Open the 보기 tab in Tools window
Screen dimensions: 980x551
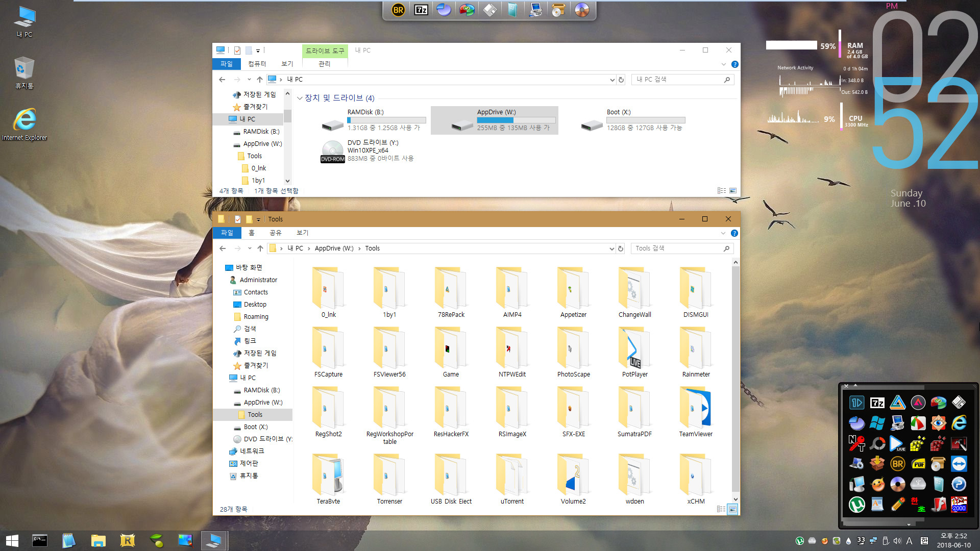pos(303,233)
